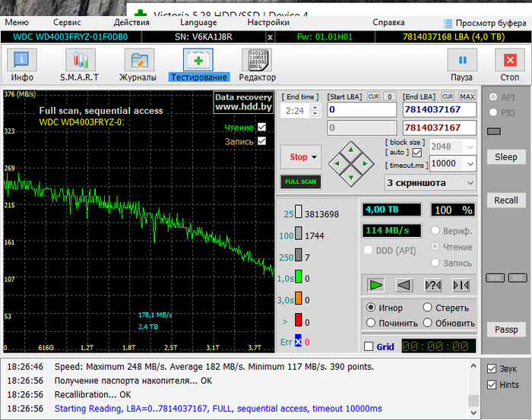Viewport: 532px width, 420px height.
Task: Open the Журналы logs section
Action: tap(138, 60)
